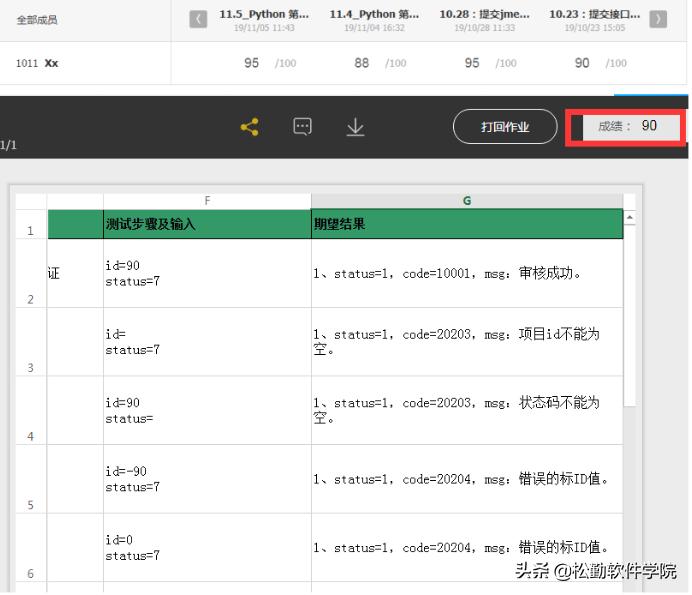The width and height of the screenshot is (692, 595).
Task: Click the 1/1 page indicator
Action: [x=8, y=145]
